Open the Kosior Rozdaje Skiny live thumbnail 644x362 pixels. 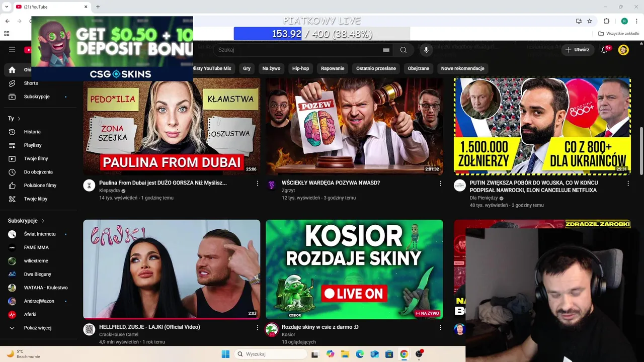354,269
